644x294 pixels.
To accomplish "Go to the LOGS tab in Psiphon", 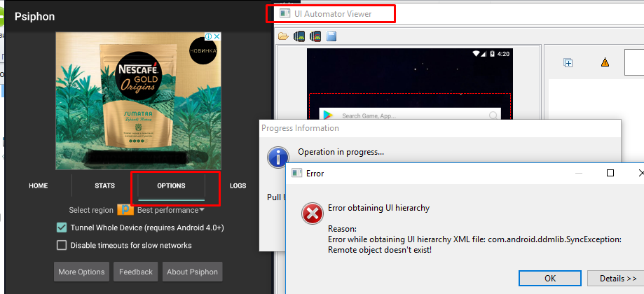I will point(238,185).
